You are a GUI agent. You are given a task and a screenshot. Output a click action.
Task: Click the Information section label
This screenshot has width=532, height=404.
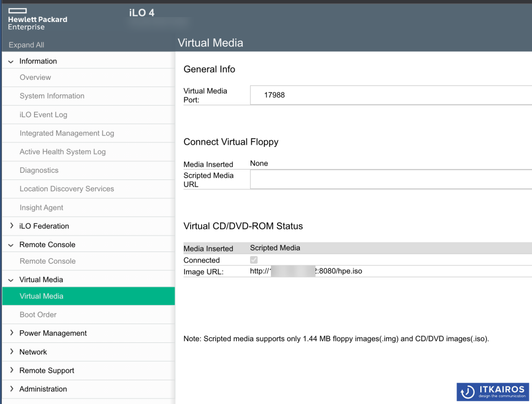tap(38, 62)
